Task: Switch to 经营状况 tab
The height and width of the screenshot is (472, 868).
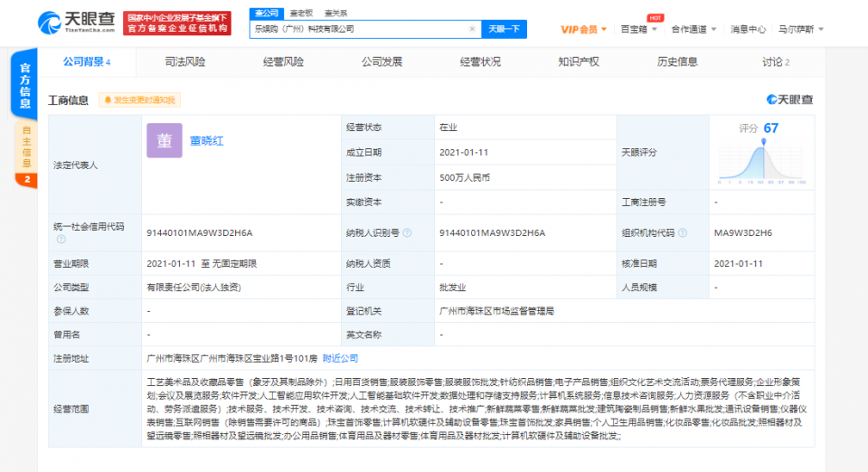Action: (x=480, y=62)
